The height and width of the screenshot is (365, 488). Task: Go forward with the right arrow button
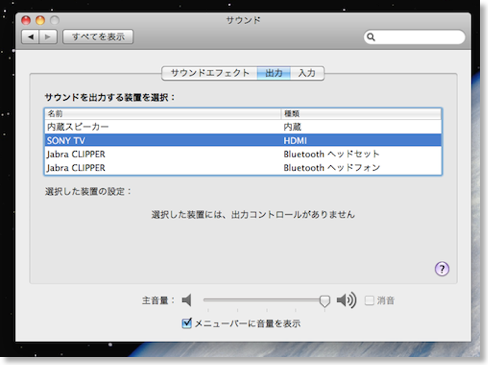pos(48,37)
